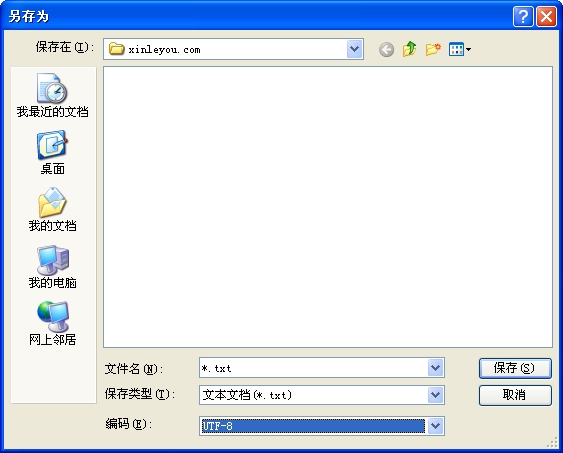This screenshot has height=453, width=563.
Task: Click the 取消 cancel button
Action: tap(515, 395)
